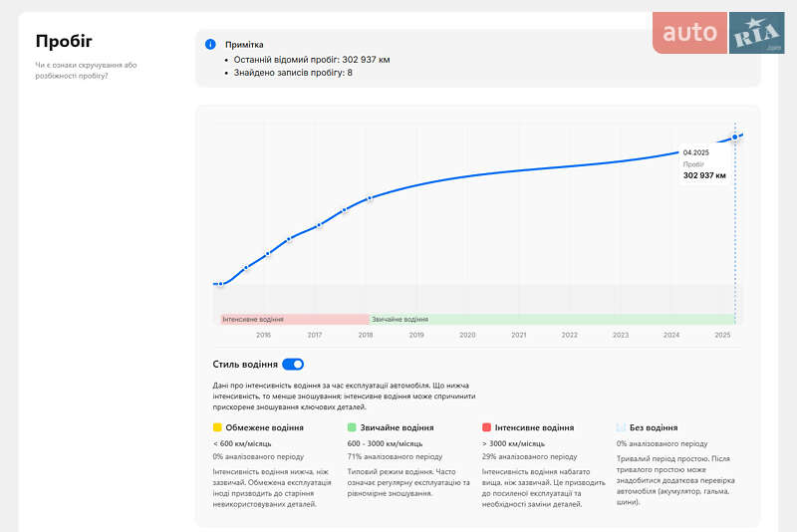Select the red Інтенсивне водіння bar under the chart
The image size is (797, 532).
(294, 320)
